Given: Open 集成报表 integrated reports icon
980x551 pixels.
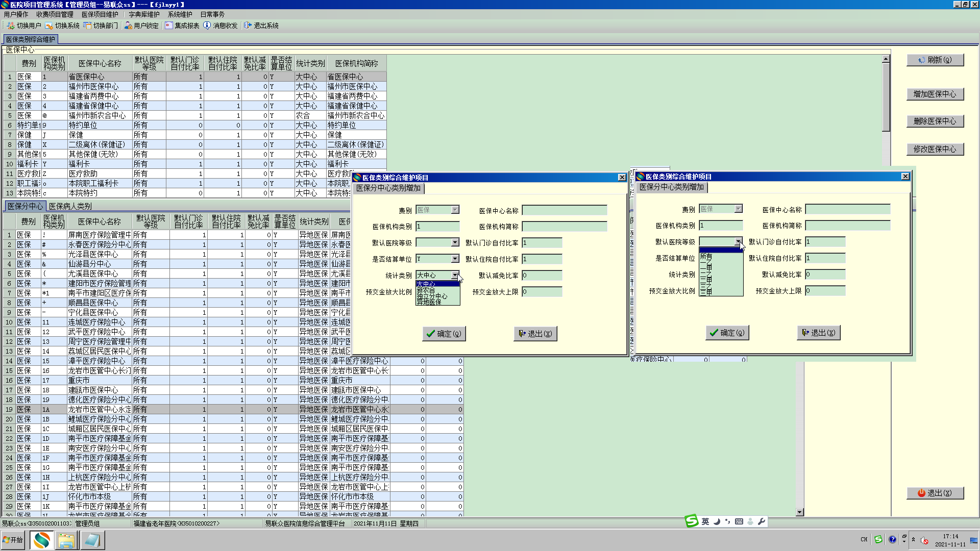Looking at the screenshot, I should tap(169, 26).
